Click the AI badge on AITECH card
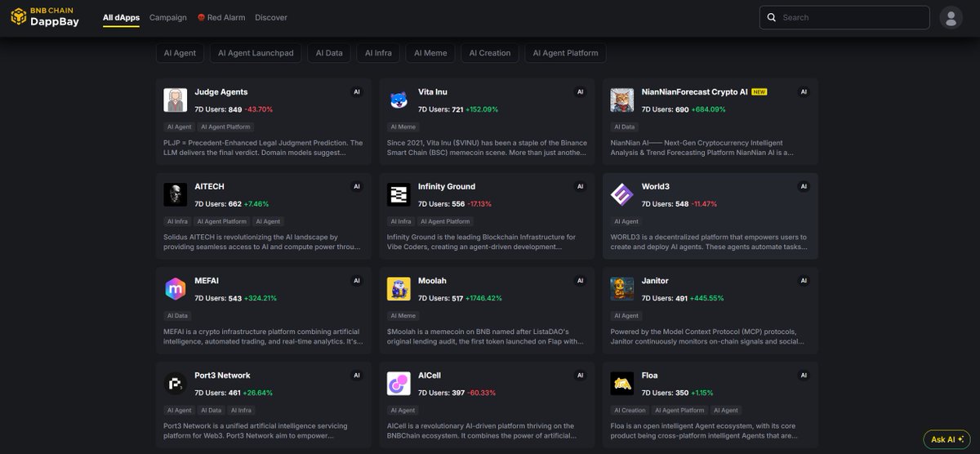980x454 pixels. pos(357,187)
